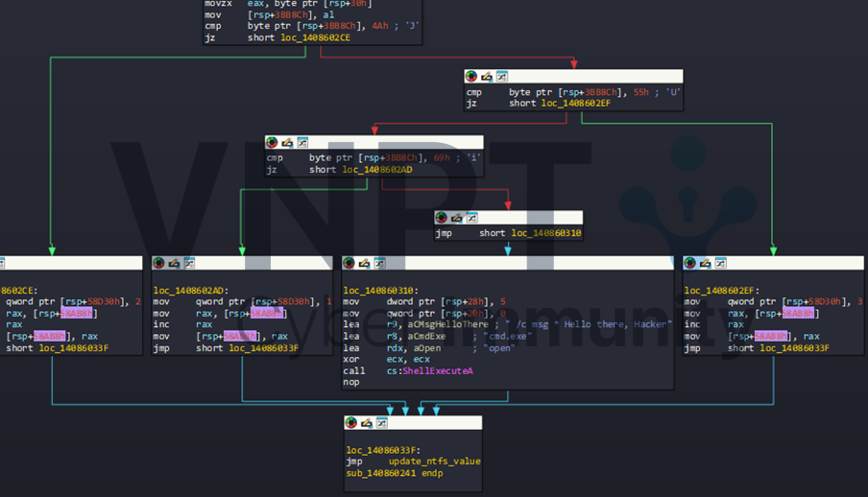Click the color wheel icon on the 'U' compare node

pos(471,76)
